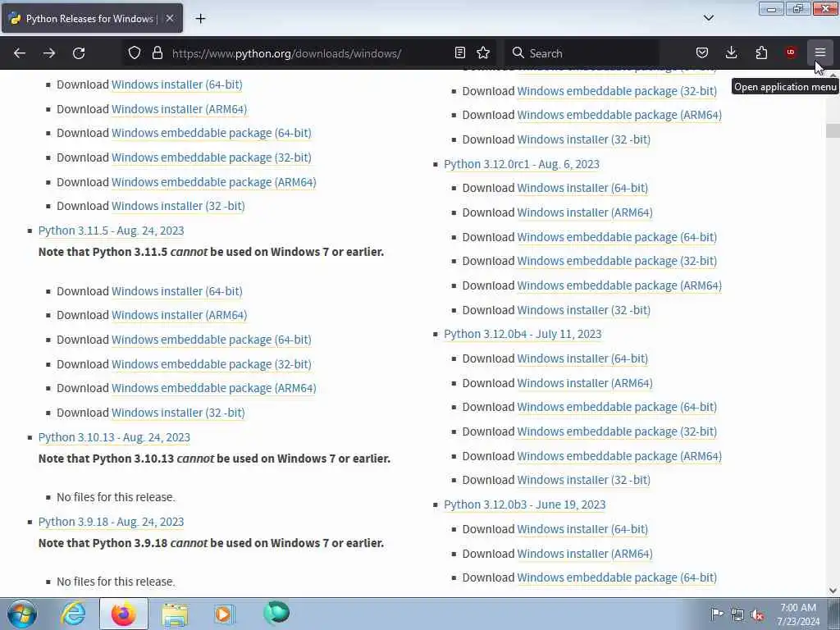The height and width of the screenshot is (630, 840).
Task: Open Windows Media Player from taskbar
Action: coord(225,614)
